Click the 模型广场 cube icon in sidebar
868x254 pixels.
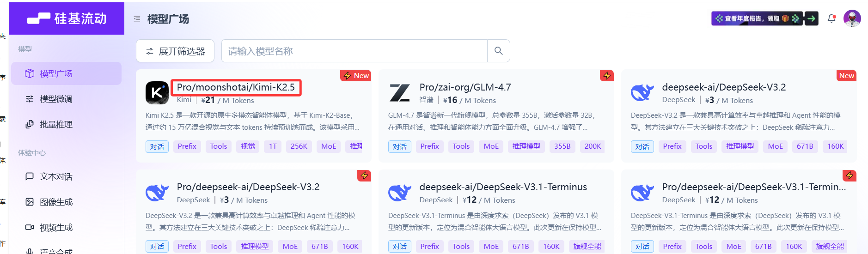point(30,73)
